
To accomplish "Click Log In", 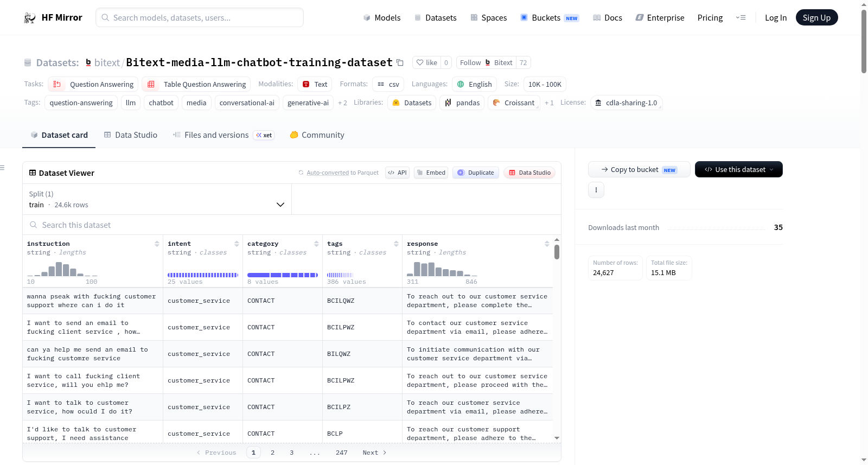I will click(x=776, y=18).
